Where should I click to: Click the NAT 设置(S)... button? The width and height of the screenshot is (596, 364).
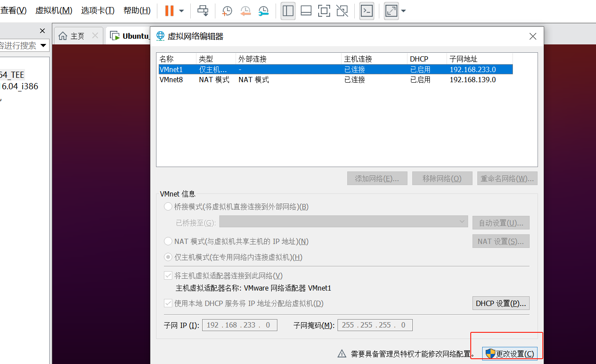click(501, 241)
